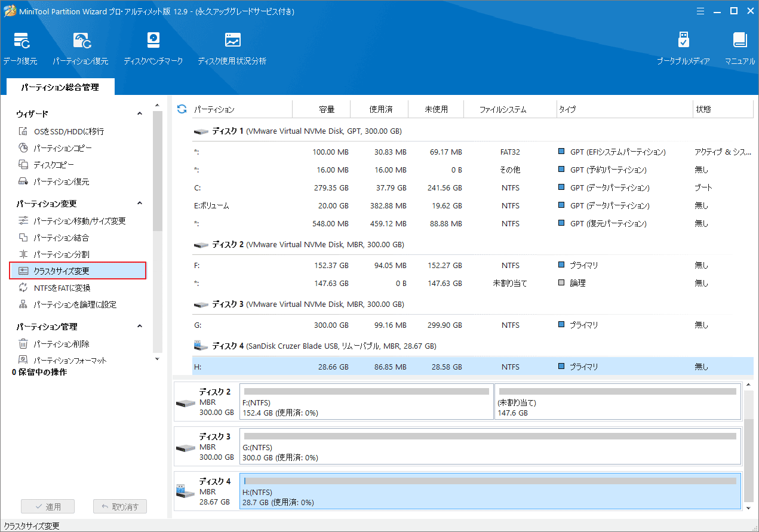Screen dimensions: 759x532
Task: Click 0 保留中の操作 label
Action: 39,373
